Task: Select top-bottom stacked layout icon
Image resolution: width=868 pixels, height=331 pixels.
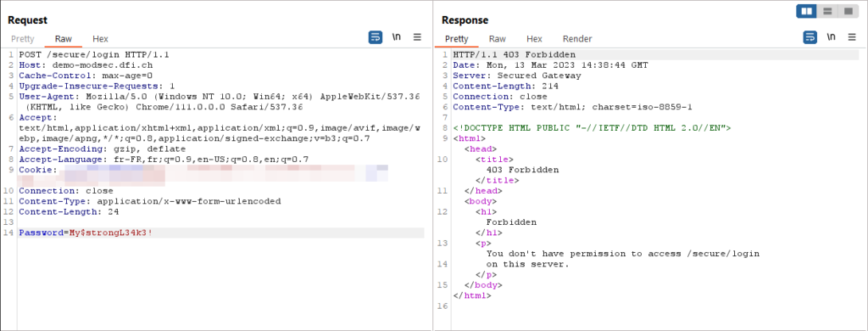Action: coord(827,11)
